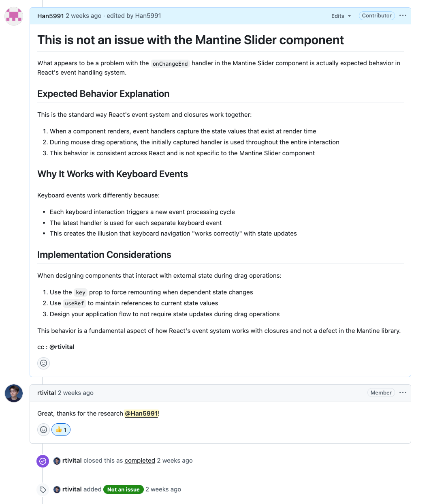
Task: Toggle the thumbs-up reaction on rtivital's comment
Action: [61, 429]
